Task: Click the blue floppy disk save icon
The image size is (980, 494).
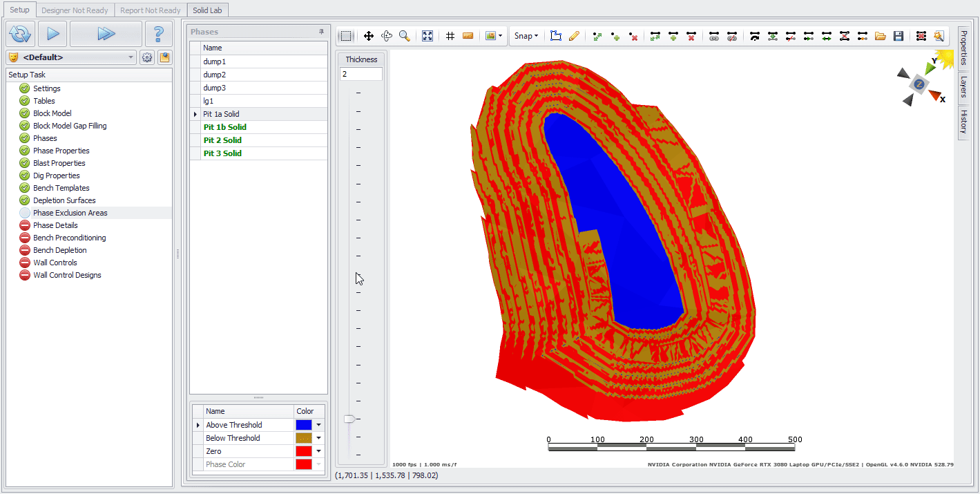Action: click(898, 36)
